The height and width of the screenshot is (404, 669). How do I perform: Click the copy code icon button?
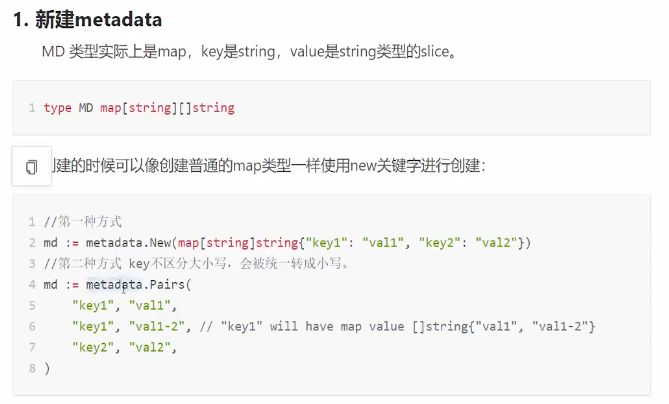coord(32,166)
